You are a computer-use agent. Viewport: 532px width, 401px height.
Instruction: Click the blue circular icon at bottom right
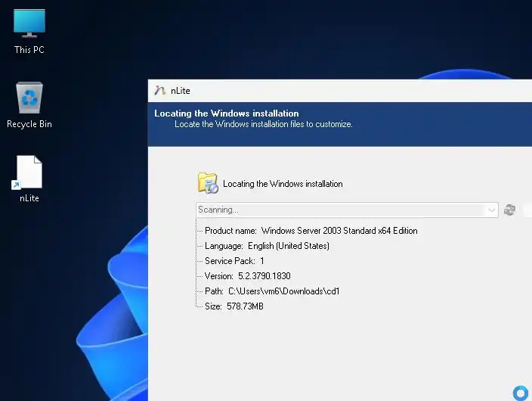[x=521, y=393]
